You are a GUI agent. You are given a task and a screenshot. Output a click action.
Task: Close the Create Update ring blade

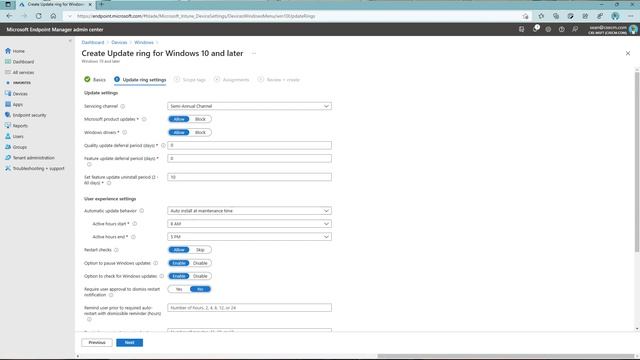pos(628,53)
